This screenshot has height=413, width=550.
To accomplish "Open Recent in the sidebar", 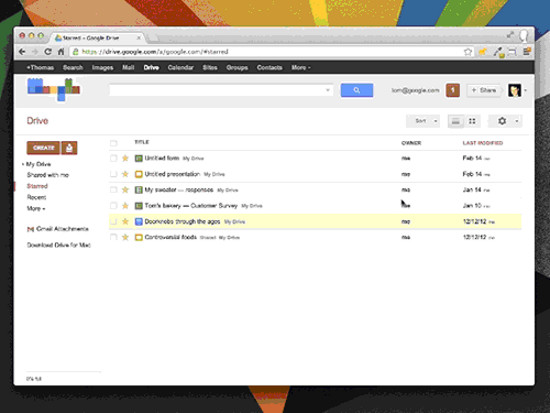I will 36,197.
